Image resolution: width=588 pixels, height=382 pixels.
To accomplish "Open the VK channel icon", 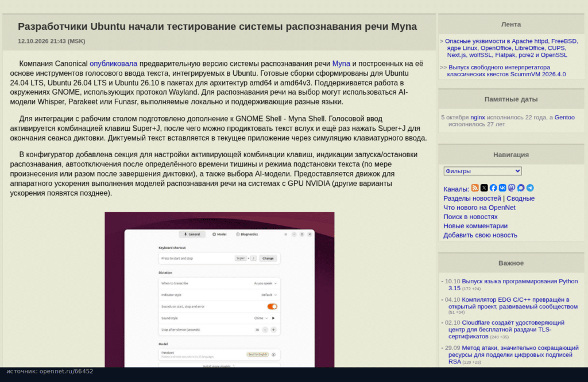I will coord(502,188).
